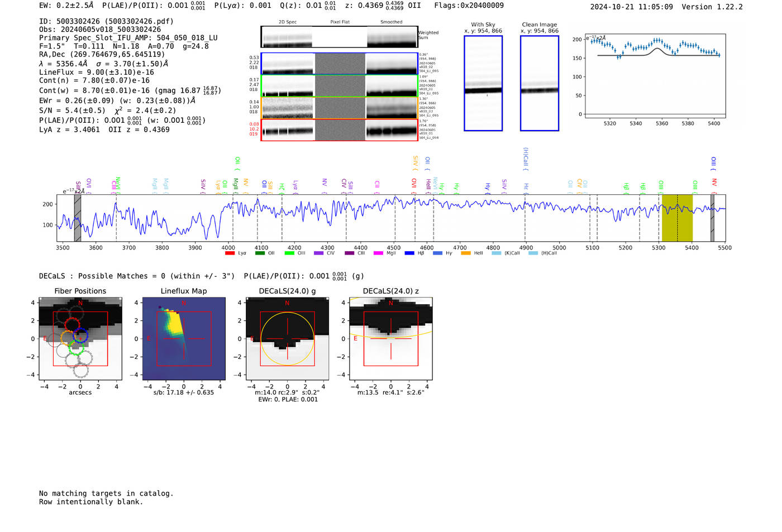Click the Pixel Flat column header

click(x=340, y=22)
